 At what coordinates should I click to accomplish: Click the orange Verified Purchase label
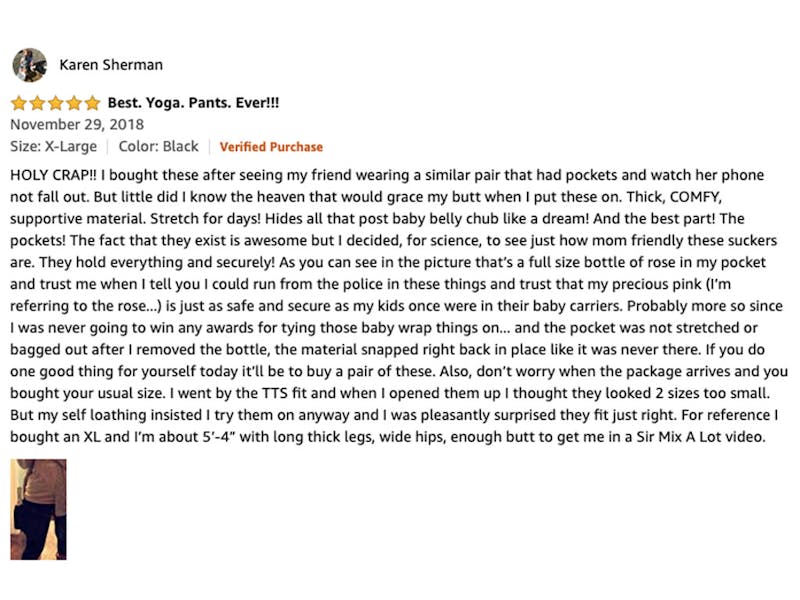(x=271, y=147)
